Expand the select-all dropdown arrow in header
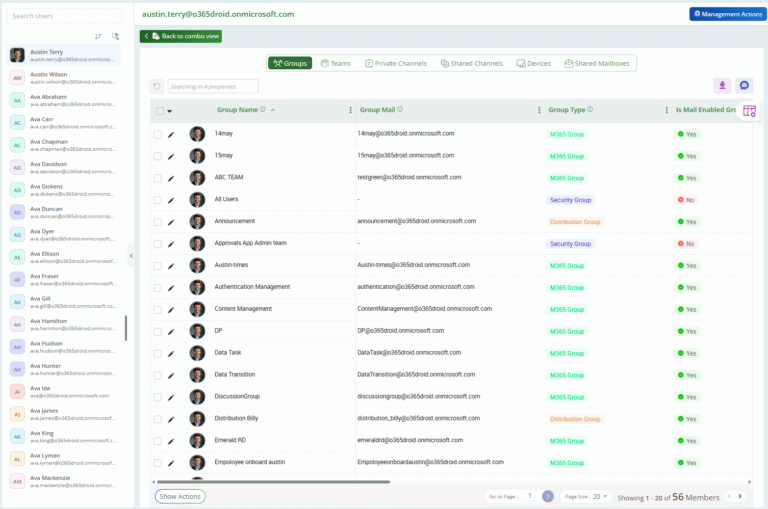This screenshot has width=768, height=509. coord(170,111)
